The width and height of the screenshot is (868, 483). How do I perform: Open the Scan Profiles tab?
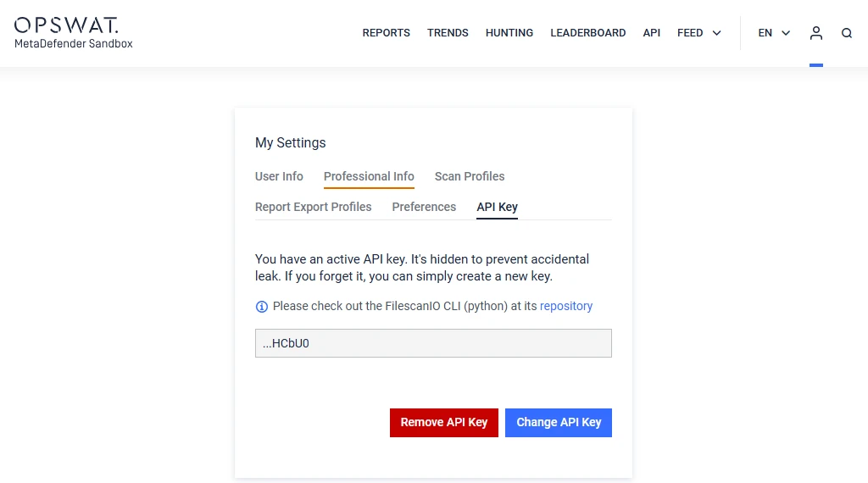(470, 176)
